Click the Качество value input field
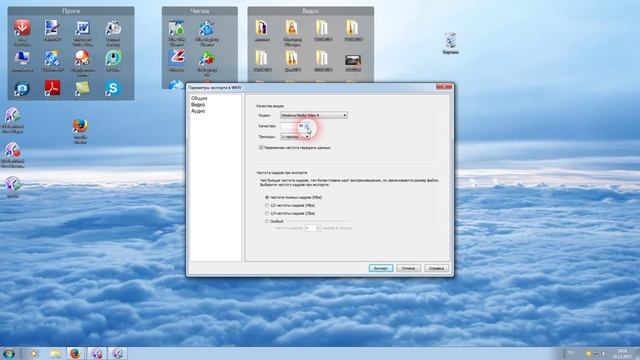This screenshot has width=640, height=360. click(x=292, y=126)
